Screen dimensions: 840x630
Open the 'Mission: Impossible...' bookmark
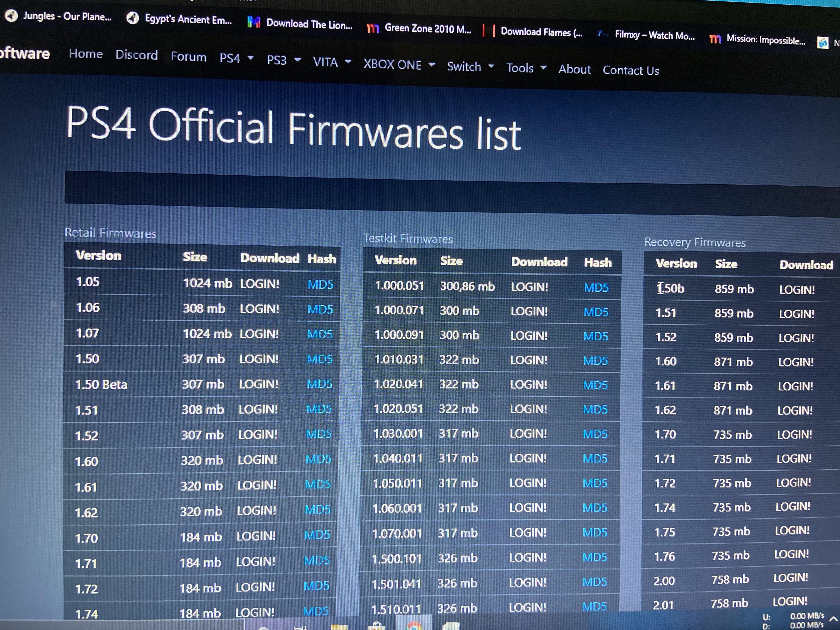click(757, 40)
